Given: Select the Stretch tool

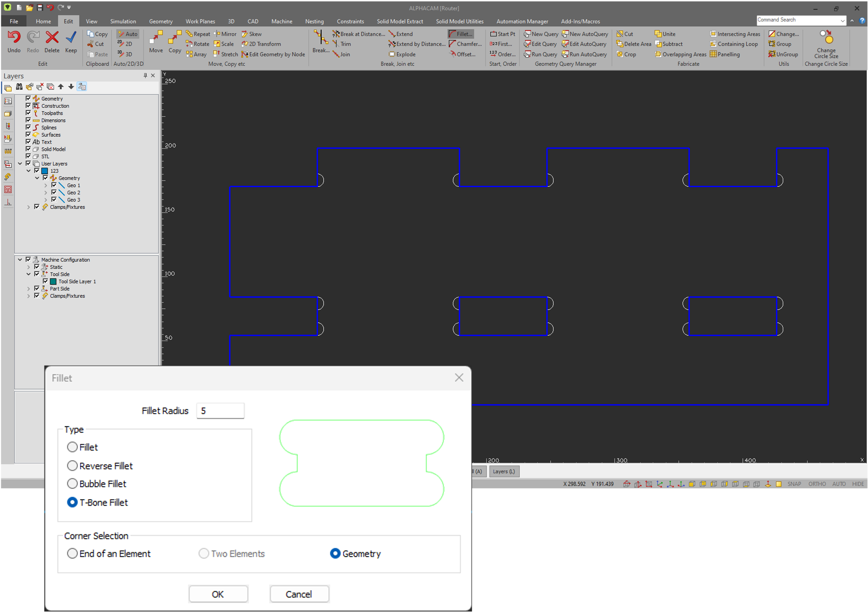Looking at the screenshot, I should click(x=225, y=54).
